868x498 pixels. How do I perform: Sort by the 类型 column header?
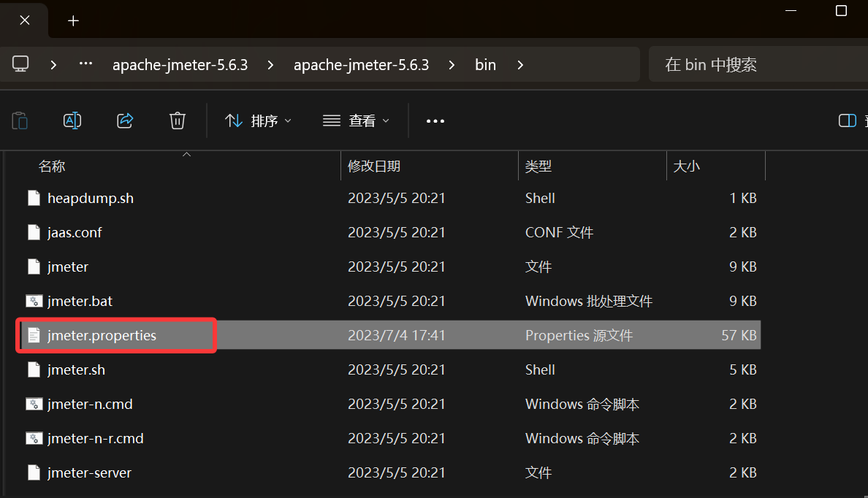click(x=538, y=166)
